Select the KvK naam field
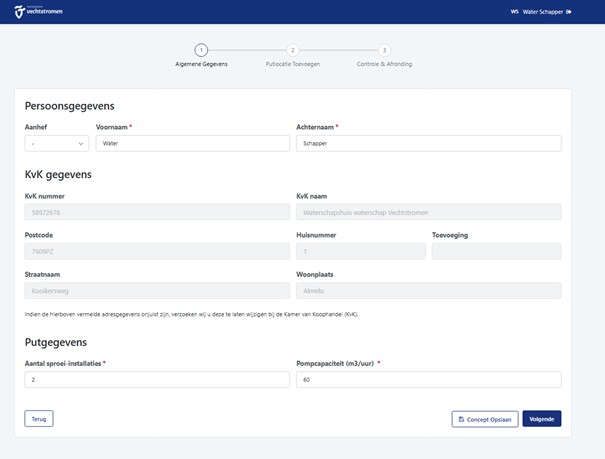This screenshot has width=605, height=459. [428, 212]
